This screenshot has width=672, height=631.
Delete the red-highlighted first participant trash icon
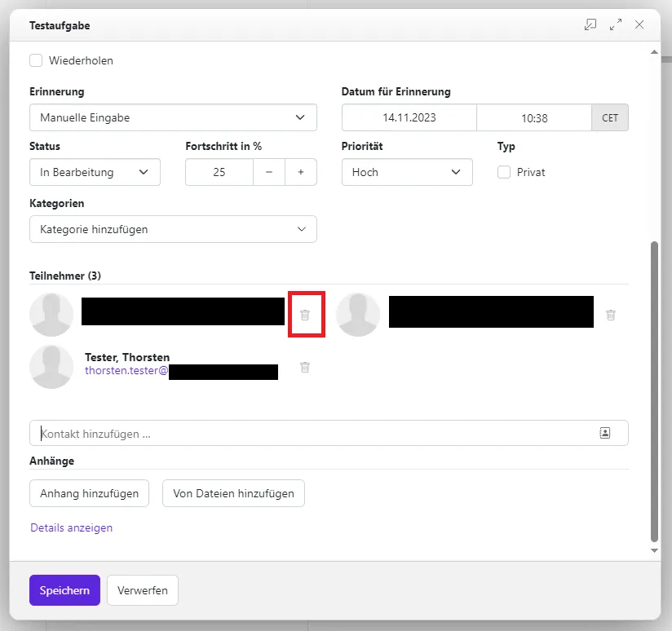coord(305,315)
